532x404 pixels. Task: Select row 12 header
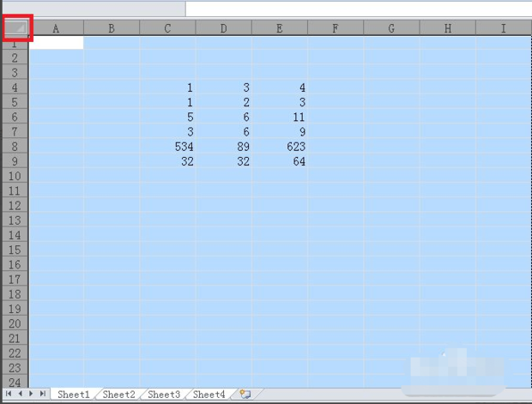coord(15,205)
